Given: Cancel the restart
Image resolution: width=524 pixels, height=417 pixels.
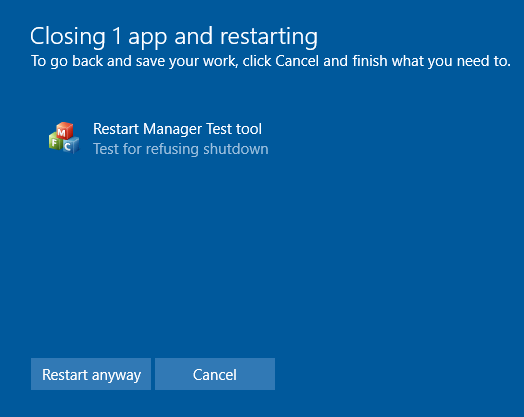Looking at the screenshot, I should (x=215, y=374).
